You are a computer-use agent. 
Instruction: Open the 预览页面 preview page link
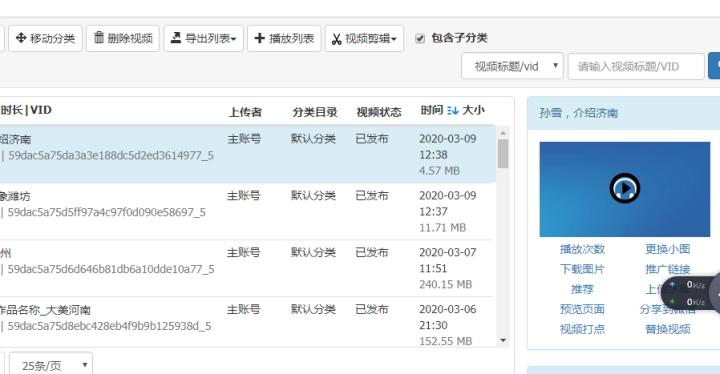pos(582,309)
